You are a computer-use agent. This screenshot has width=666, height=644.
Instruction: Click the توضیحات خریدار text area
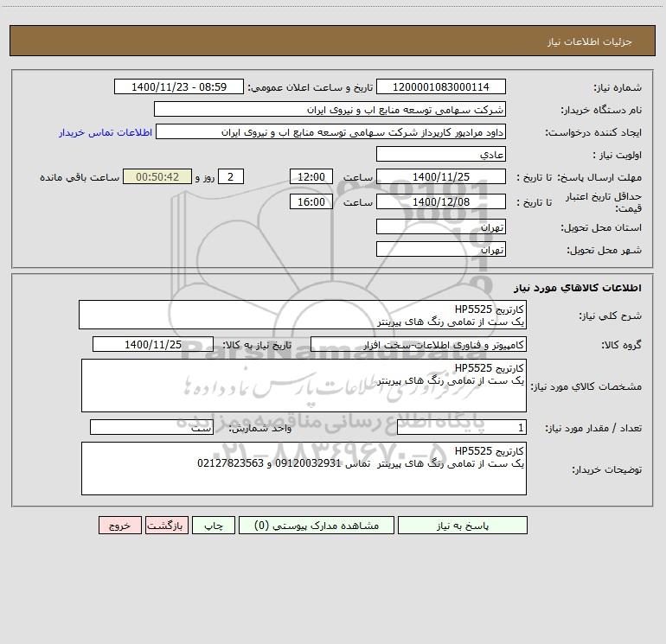point(304,469)
